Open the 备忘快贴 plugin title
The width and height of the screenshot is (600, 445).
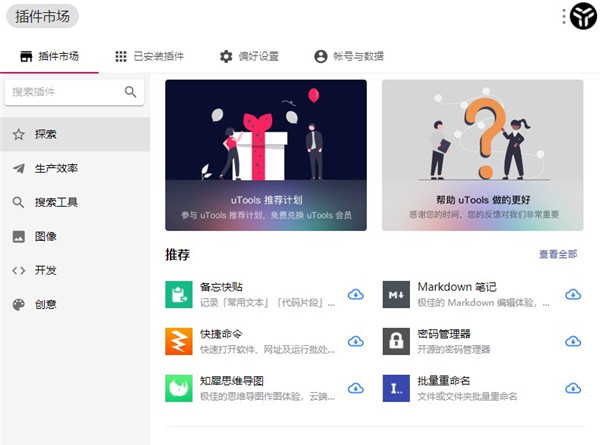point(221,287)
